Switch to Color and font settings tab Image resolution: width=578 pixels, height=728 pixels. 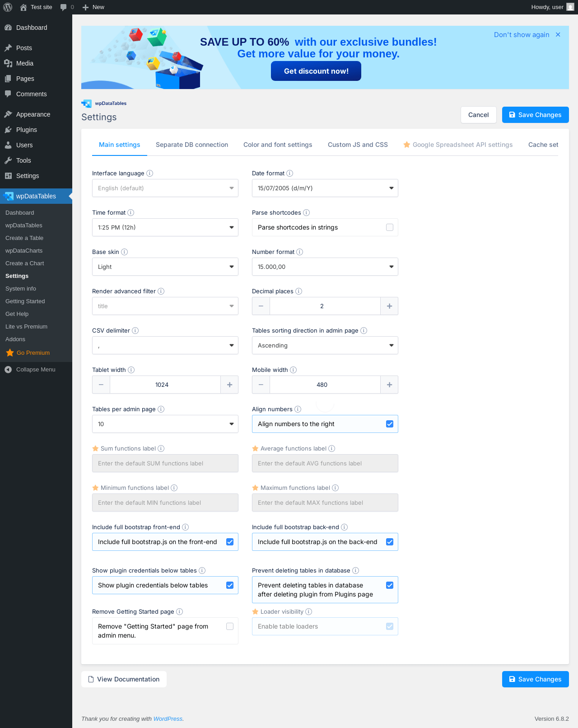278,145
